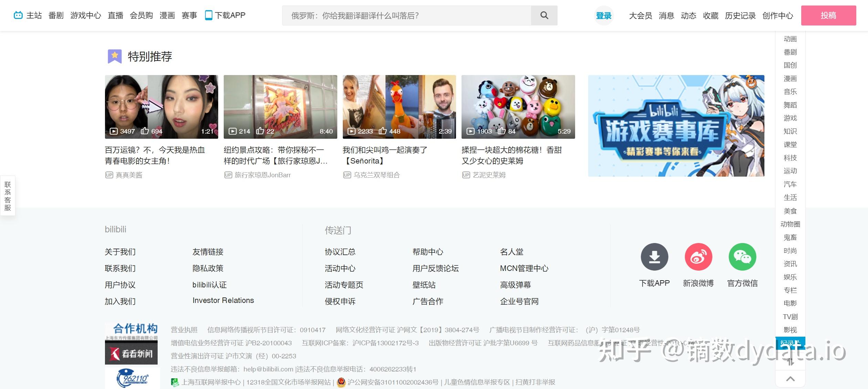Screen dimensions: 868x389
Task: Open the 关于我们 footer link
Action: coord(120,252)
